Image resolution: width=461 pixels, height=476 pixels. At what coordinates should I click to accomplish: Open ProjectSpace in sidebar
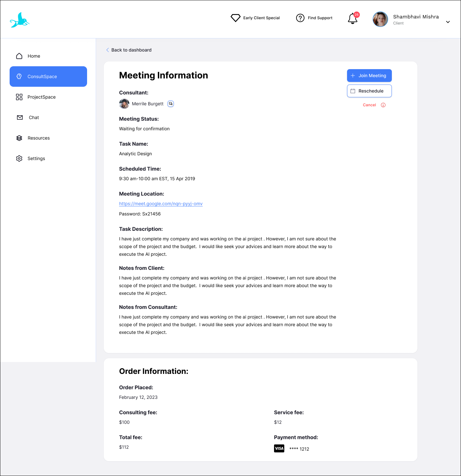tap(48, 97)
